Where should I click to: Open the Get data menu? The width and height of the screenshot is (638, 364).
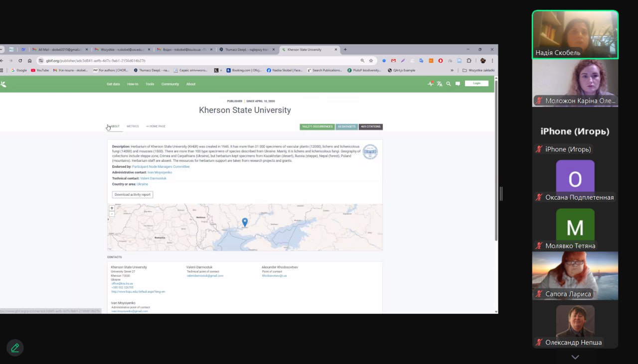pos(113,84)
